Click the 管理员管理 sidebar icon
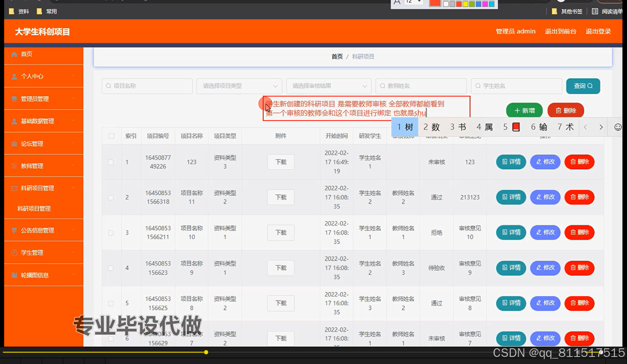 pyautogui.click(x=14, y=99)
